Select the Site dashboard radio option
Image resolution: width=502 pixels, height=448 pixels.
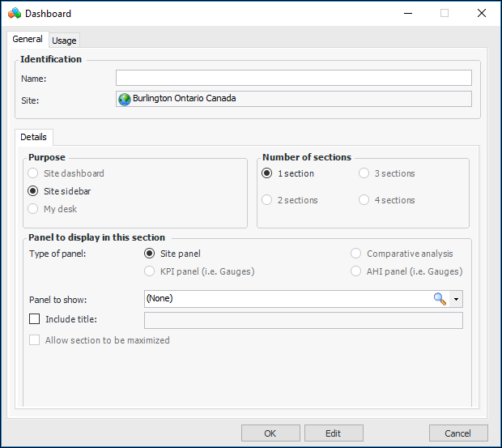pyautogui.click(x=33, y=173)
